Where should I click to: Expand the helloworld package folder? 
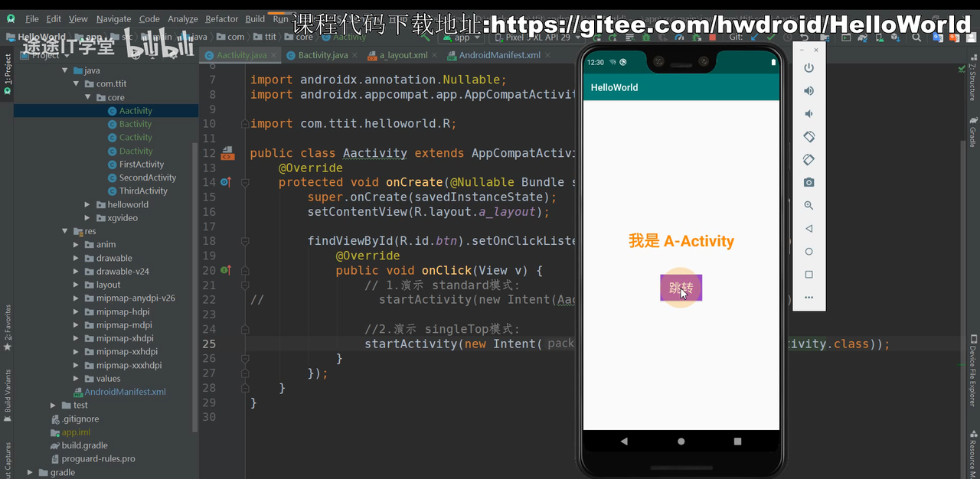click(89, 205)
